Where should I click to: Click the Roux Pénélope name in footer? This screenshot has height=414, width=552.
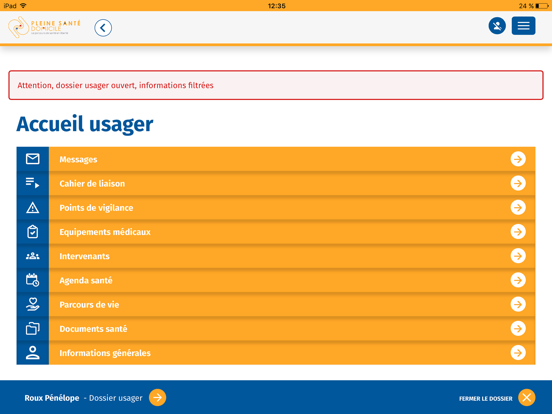point(52,398)
